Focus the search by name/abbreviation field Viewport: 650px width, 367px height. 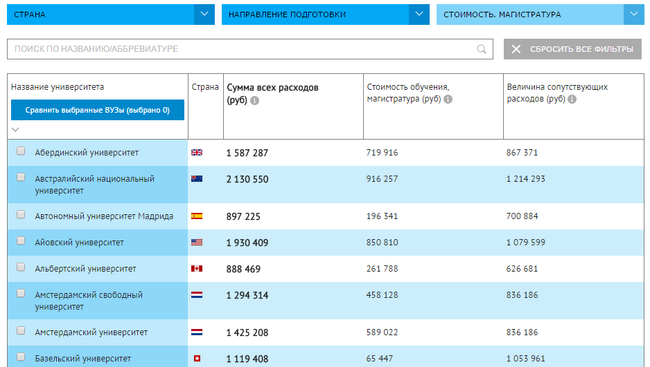pyautogui.click(x=250, y=49)
